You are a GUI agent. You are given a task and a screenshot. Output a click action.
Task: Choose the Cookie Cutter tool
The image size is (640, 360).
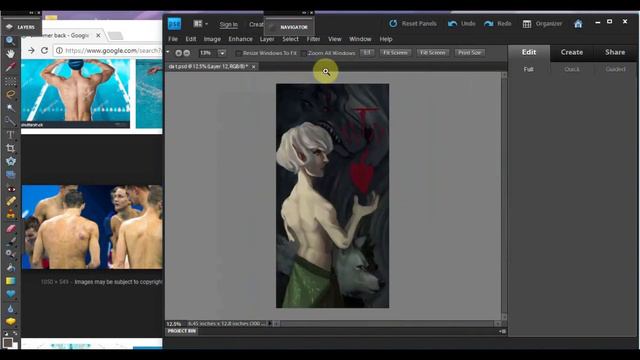click(x=10, y=161)
